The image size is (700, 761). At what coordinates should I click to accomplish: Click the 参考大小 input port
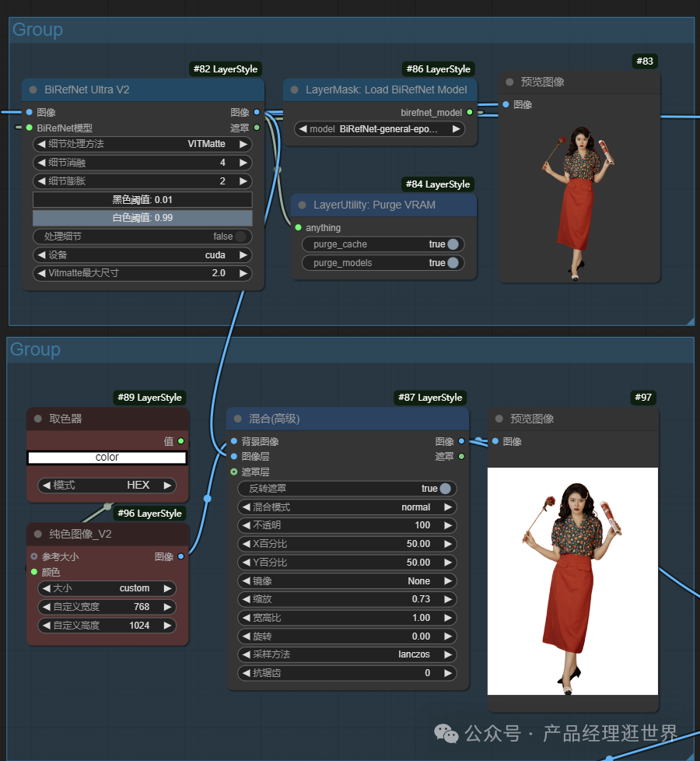tap(34, 556)
